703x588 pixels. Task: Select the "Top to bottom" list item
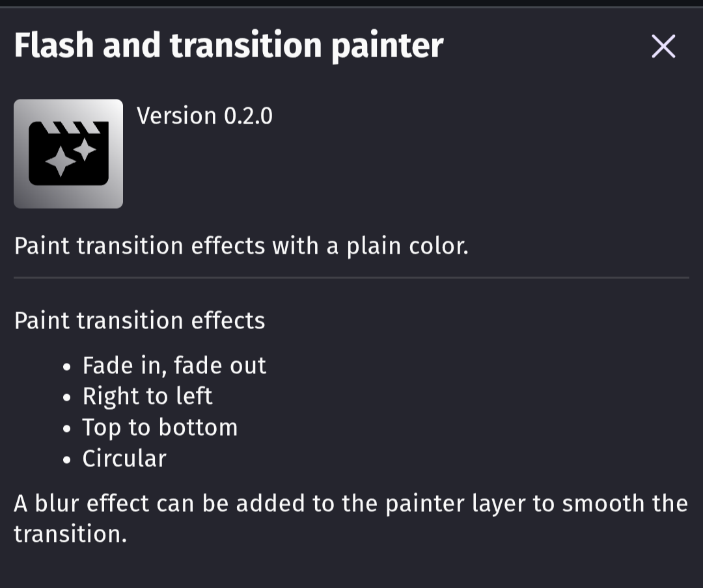(x=159, y=427)
